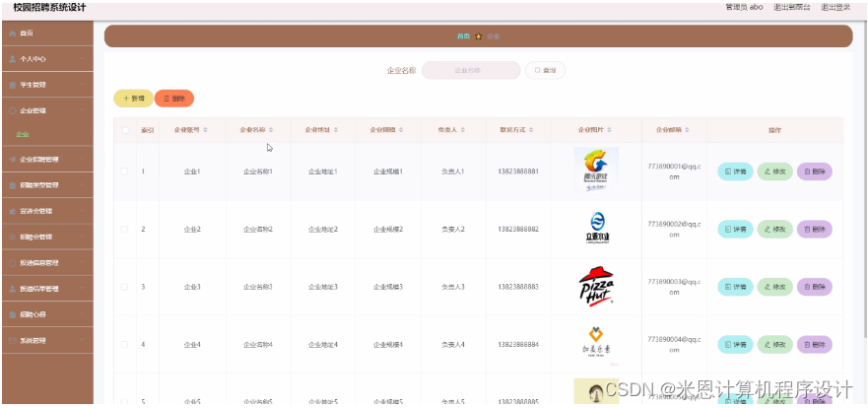Image resolution: width=868 pixels, height=408 pixels.
Task: Click 管理员 abo account label
Action: (x=744, y=7)
